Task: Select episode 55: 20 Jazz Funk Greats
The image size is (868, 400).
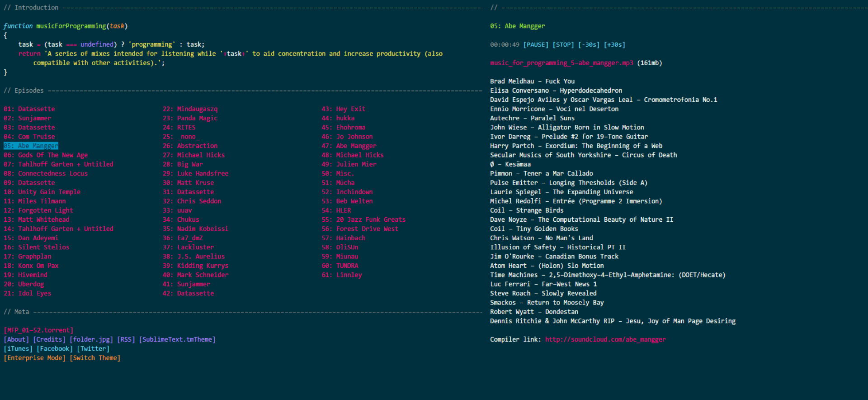Action: 363,220
